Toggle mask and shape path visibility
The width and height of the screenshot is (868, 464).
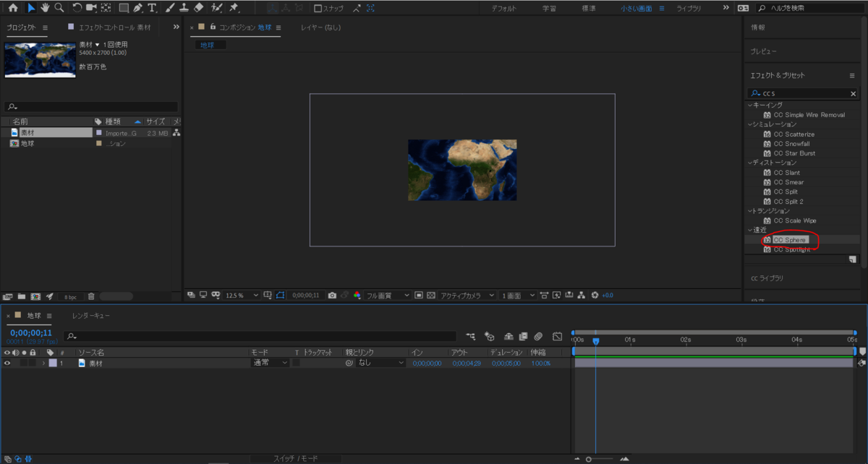pyautogui.click(x=280, y=295)
